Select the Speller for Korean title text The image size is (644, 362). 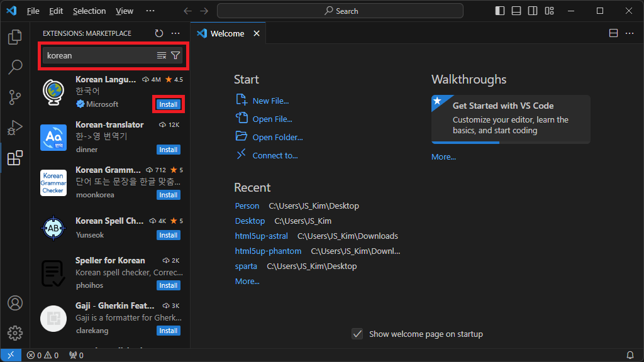tap(110, 261)
